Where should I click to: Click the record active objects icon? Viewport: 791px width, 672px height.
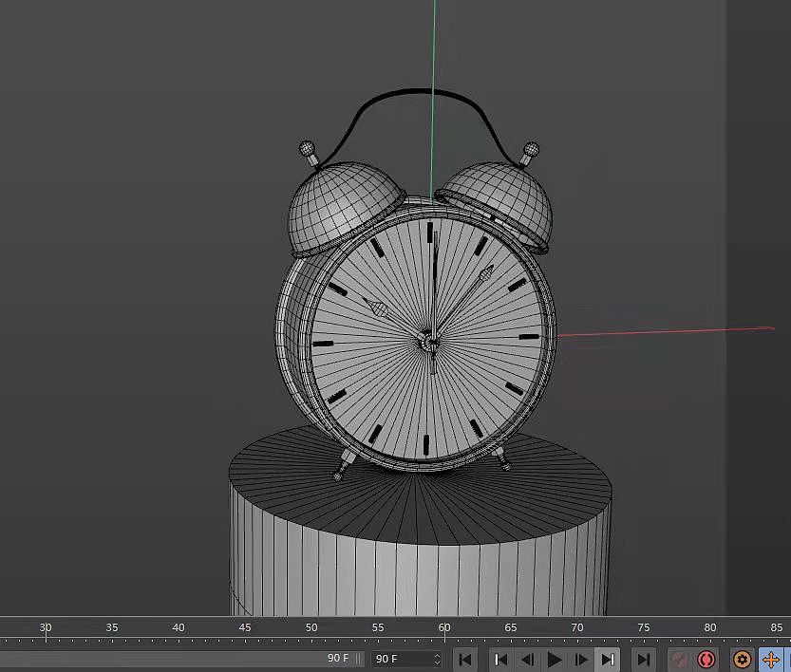680,660
